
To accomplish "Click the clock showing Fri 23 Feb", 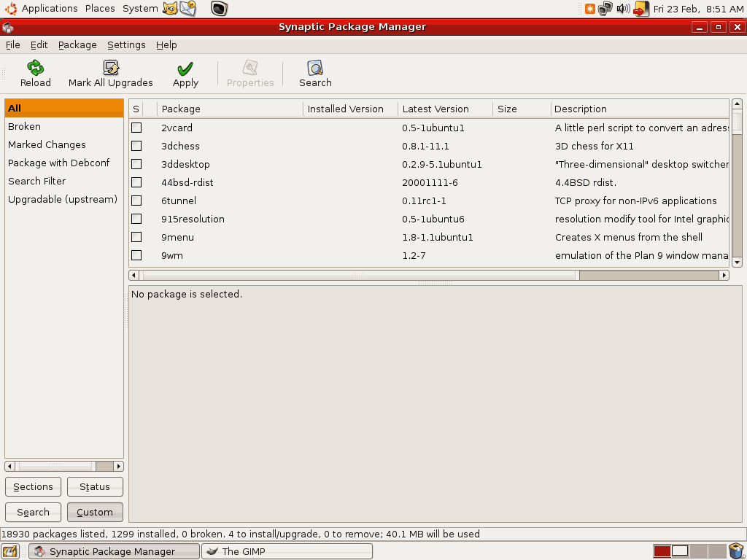I will point(698,9).
